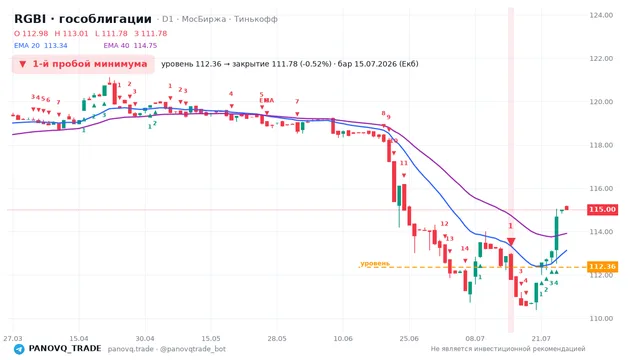
Task: Click the 08.07 date axis label
Action: (x=475, y=338)
